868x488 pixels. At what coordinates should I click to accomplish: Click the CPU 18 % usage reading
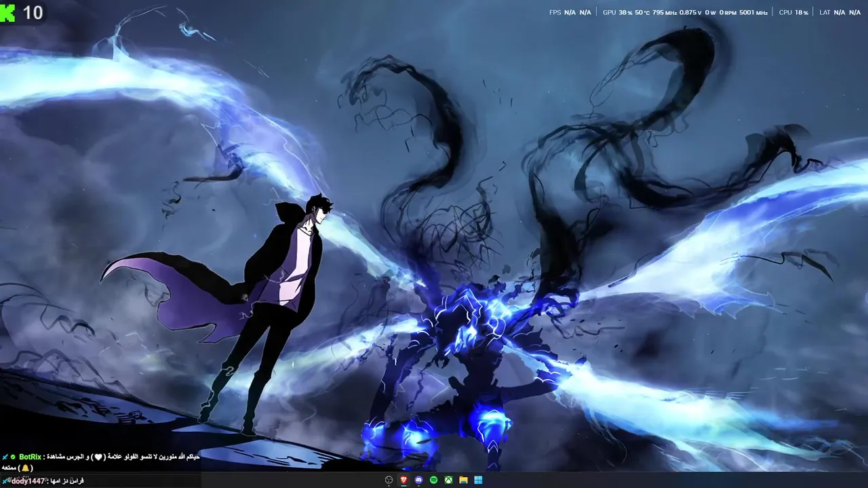click(x=802, y=12)
